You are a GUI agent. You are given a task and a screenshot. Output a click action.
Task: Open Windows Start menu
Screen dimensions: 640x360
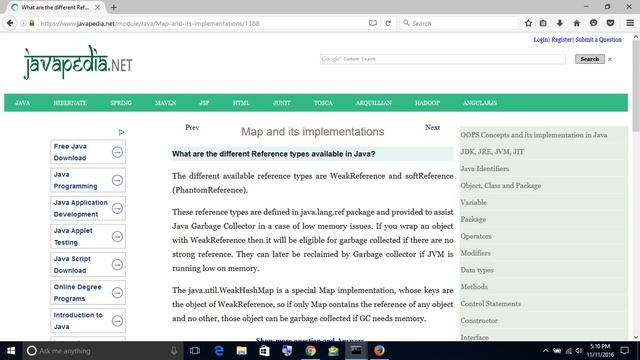(x=11, y=351)
